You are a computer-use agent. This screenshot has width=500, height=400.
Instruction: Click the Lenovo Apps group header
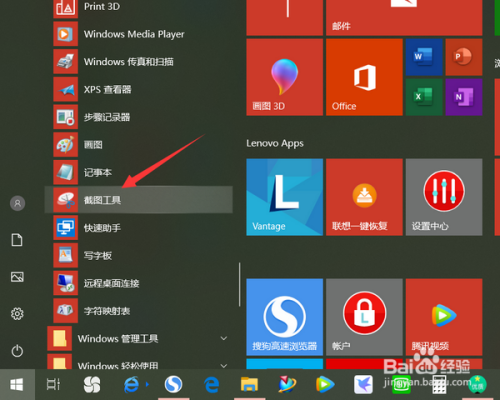click(275, 144)
